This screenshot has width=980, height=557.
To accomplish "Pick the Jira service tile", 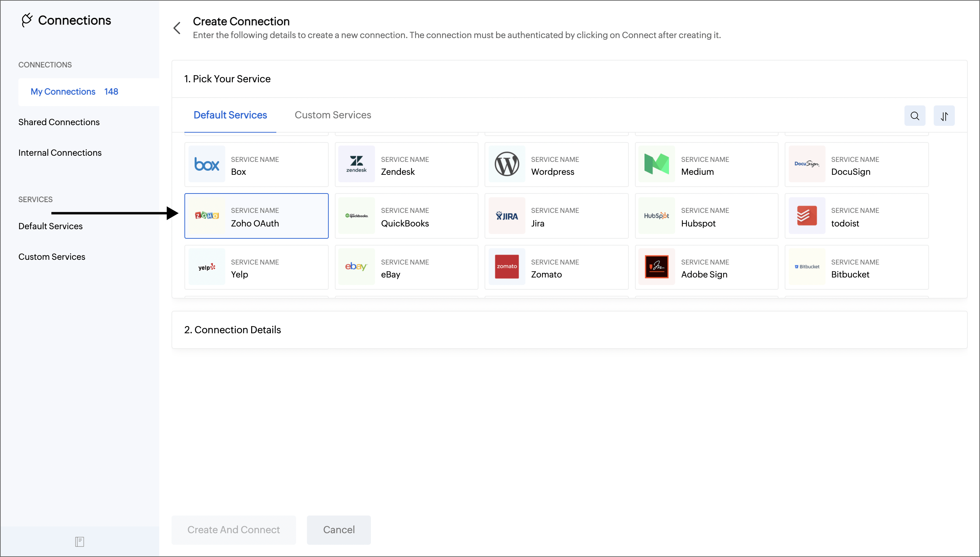I will [x=556, y=216].
